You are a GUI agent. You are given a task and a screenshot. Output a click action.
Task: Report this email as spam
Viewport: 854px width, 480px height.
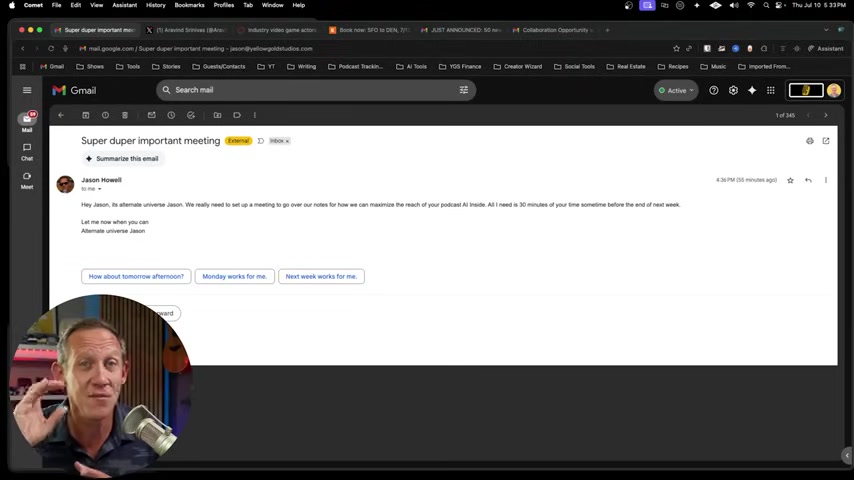point(105,115)
